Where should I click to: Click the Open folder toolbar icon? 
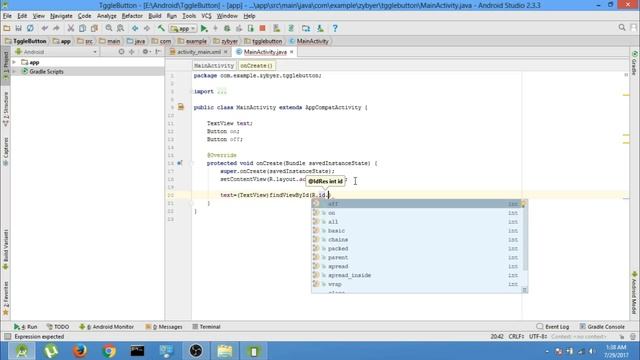tap(7, 28)
